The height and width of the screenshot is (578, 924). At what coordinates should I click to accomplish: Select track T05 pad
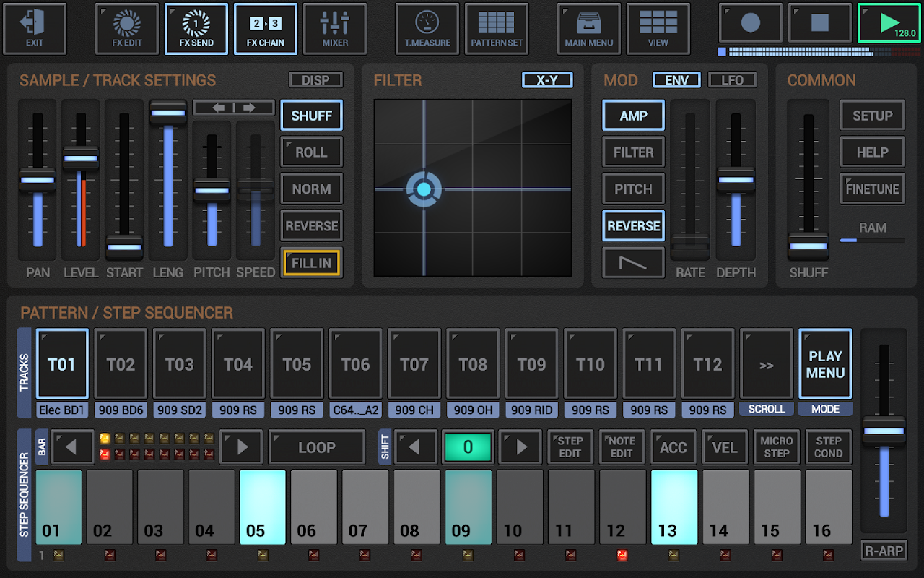297,364
